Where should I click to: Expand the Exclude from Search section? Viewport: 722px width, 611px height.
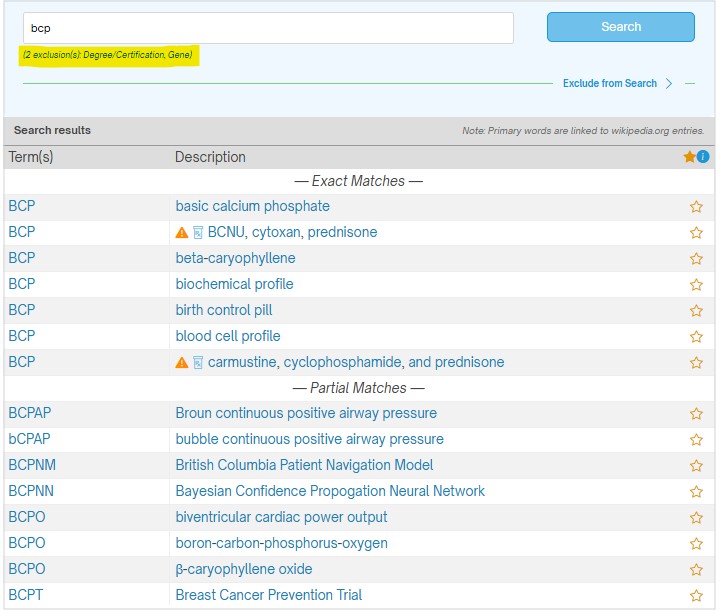coord(609,84)
